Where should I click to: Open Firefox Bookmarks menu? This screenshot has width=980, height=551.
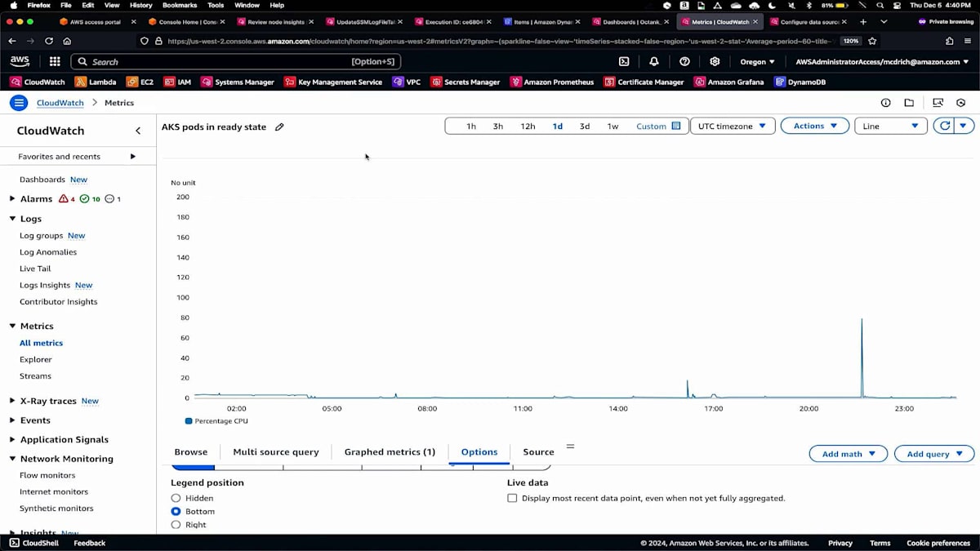180,5
